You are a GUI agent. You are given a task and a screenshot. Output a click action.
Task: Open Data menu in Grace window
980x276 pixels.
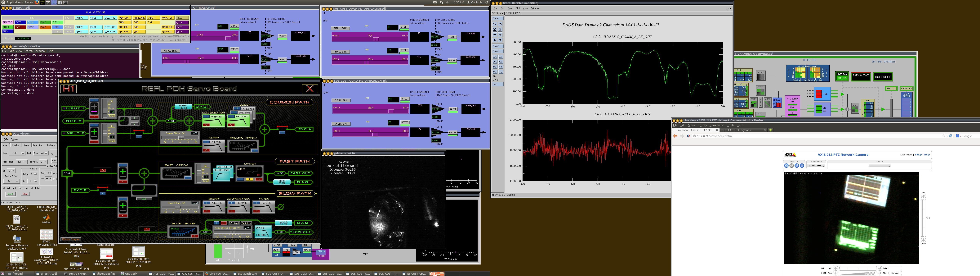pos(510,8)
